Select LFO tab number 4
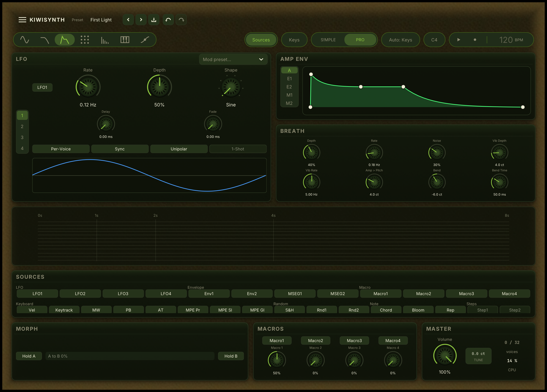This screenshot has height=392, width=547. (x=22, y=148)
